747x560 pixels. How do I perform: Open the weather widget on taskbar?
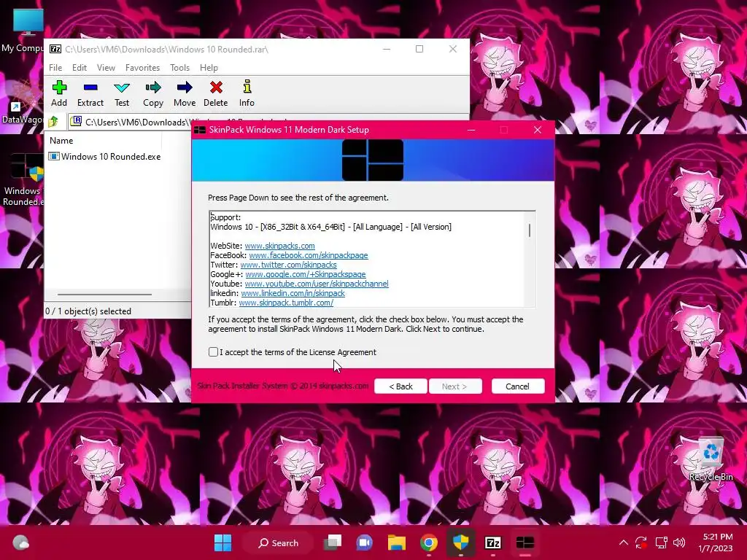pos(20,542)
